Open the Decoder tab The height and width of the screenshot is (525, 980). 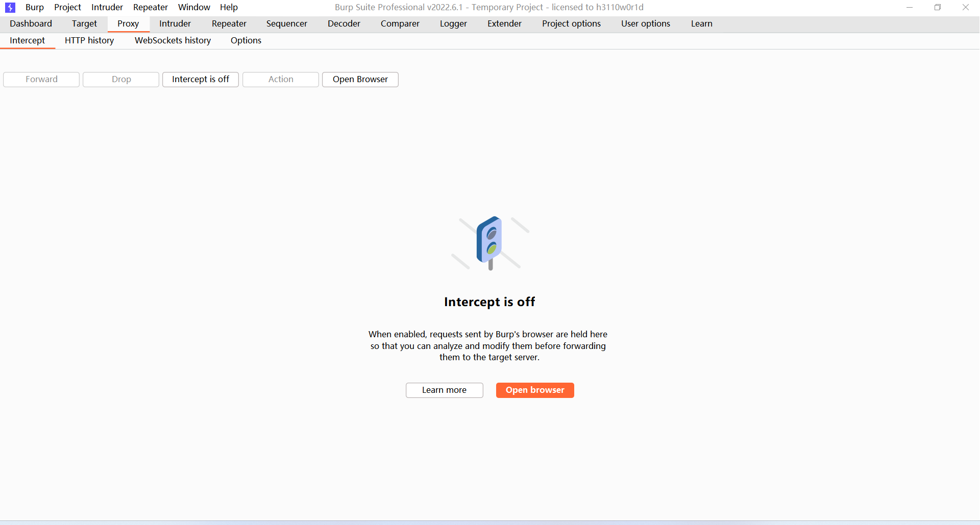[x=344, y=23]
